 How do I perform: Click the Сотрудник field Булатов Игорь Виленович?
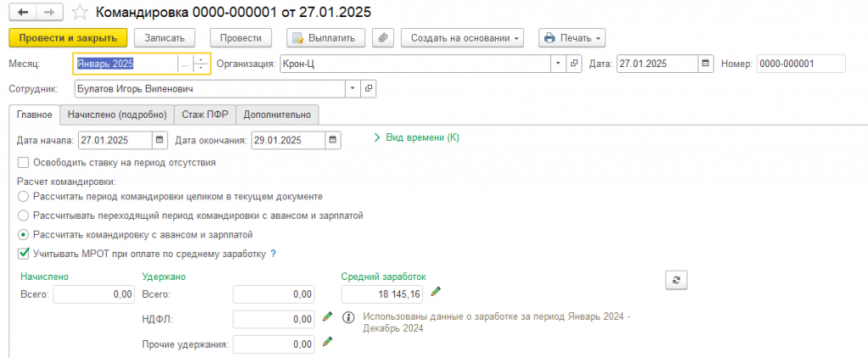pyautogui.click(x=210, y=89)
